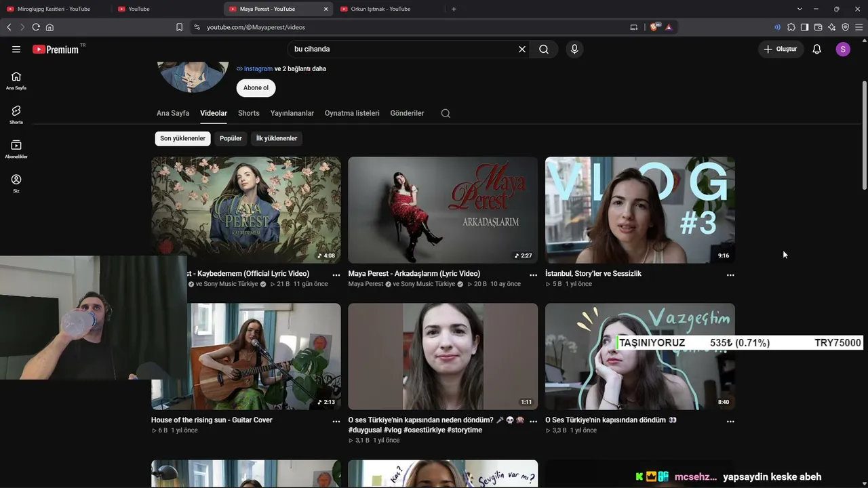Select the İlk yüklenenler filter chip
Image resolution: width=868 pixels, height=488 pixels.
click(277, 138)
